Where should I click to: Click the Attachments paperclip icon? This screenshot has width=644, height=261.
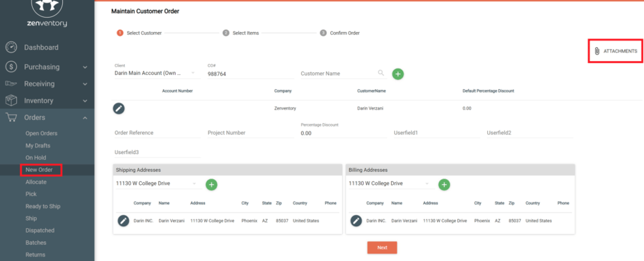[597, 51]
